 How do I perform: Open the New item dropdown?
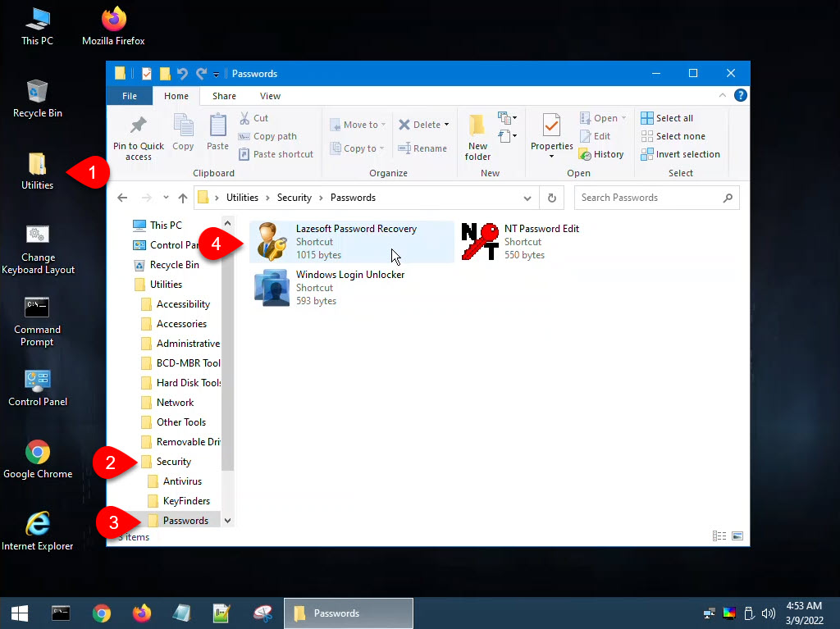click(x=507, y=117)
